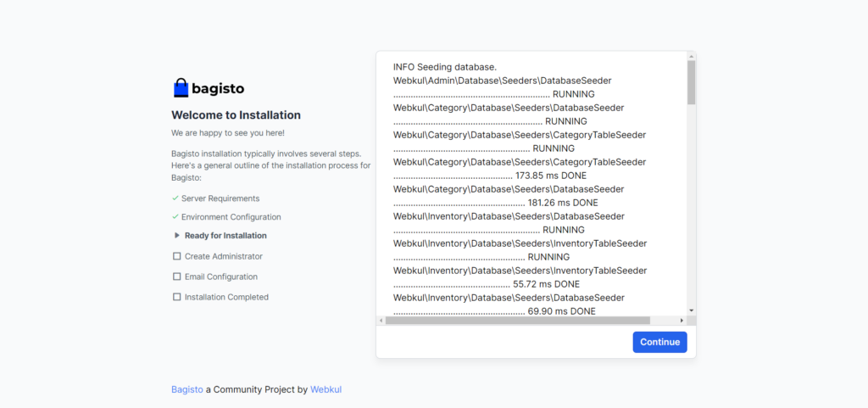Open the Webkul link in the footer
Viewport: 868px width, 408px height.
(325, 389)
